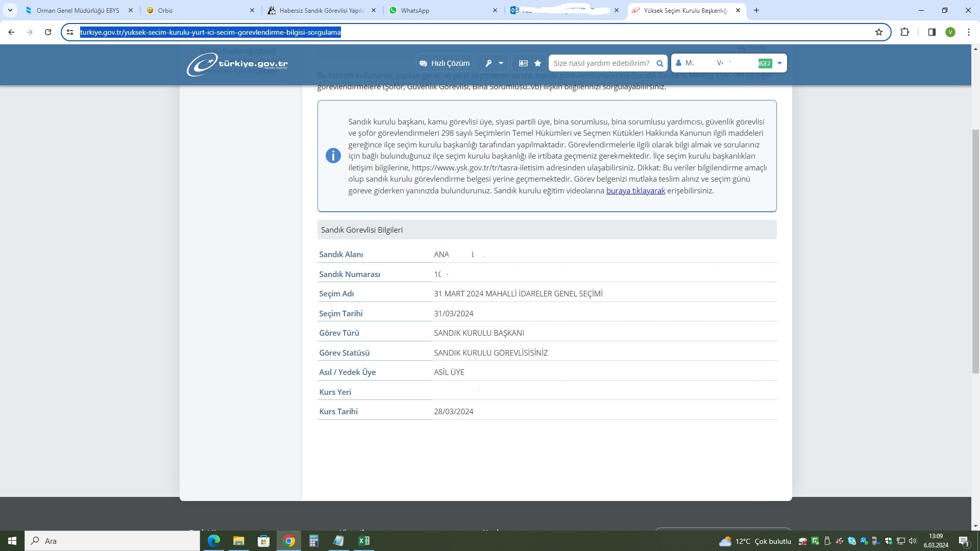Open Excel from taskbar
The image size is (980, 551).
364,541
